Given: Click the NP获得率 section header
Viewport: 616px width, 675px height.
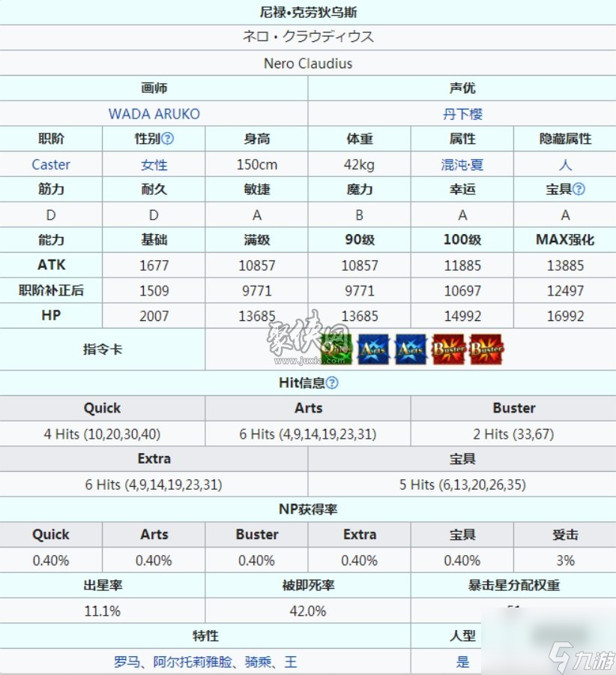Looking at the screenshot, I should click(x=308, y=509).
